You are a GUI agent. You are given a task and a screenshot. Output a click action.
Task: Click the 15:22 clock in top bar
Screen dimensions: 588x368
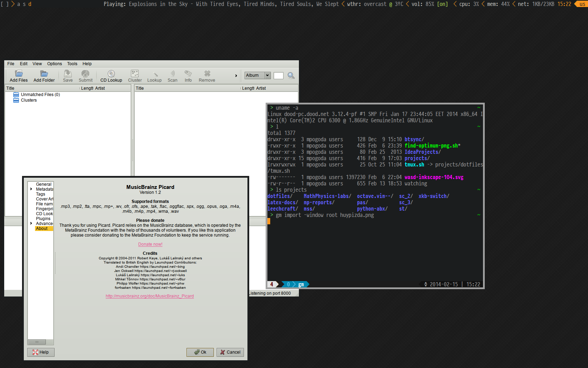click(564, 4)
